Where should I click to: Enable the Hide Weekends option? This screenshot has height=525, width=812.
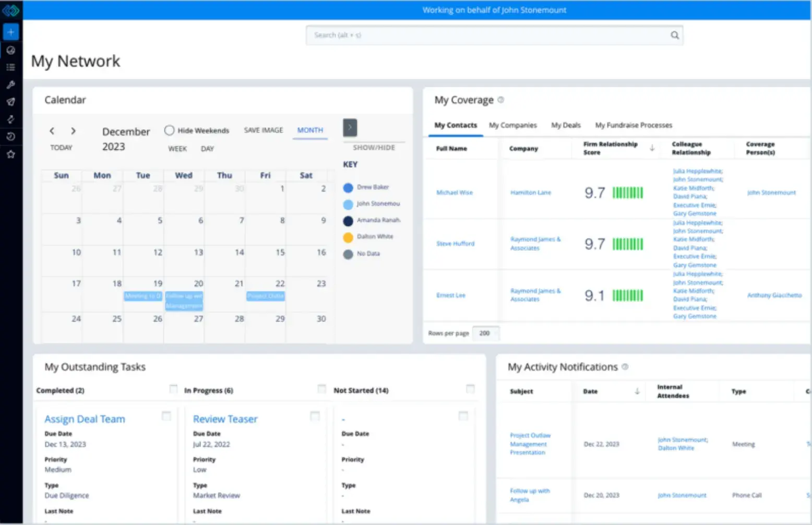pos(170,130)
